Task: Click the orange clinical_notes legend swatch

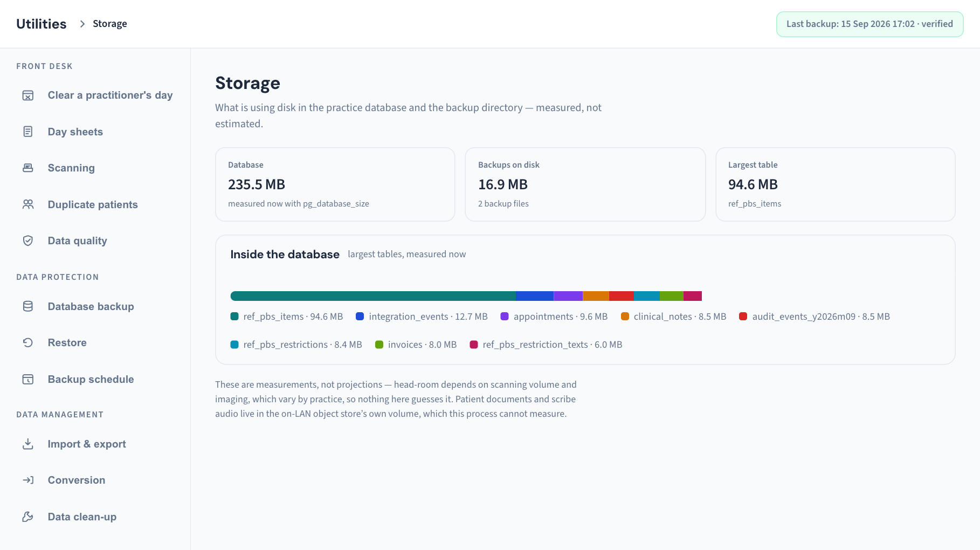Action: 625,317
